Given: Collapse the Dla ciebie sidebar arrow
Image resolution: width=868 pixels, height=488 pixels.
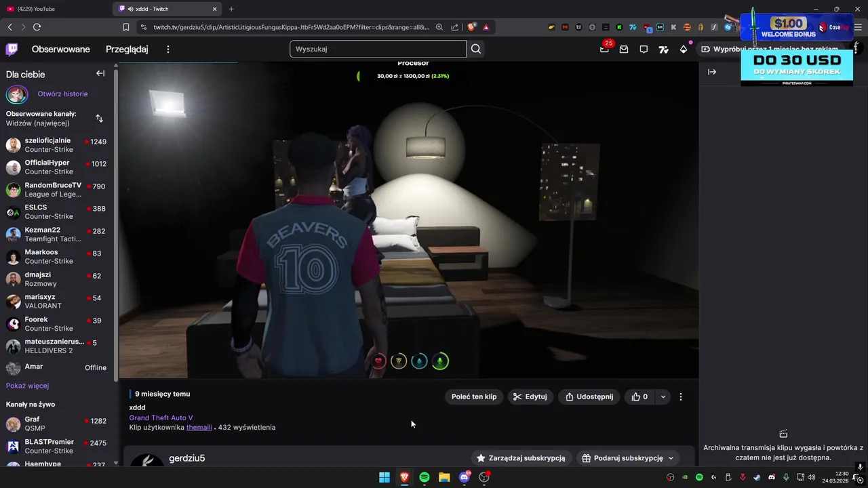Looking at the screenshot, I should [x=100, y=73].
